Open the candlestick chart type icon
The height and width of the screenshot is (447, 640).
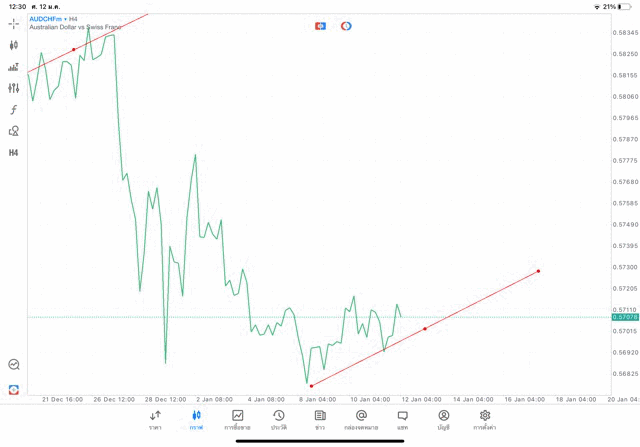click(x=14, y=45)
